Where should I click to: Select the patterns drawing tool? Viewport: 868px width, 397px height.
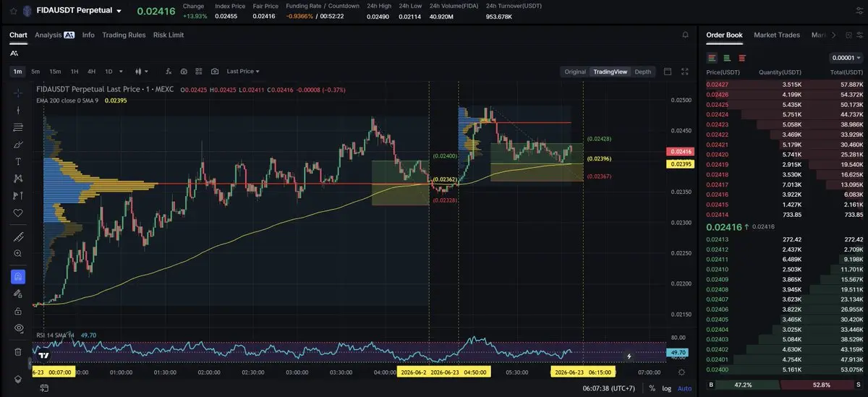coord(18,179)
